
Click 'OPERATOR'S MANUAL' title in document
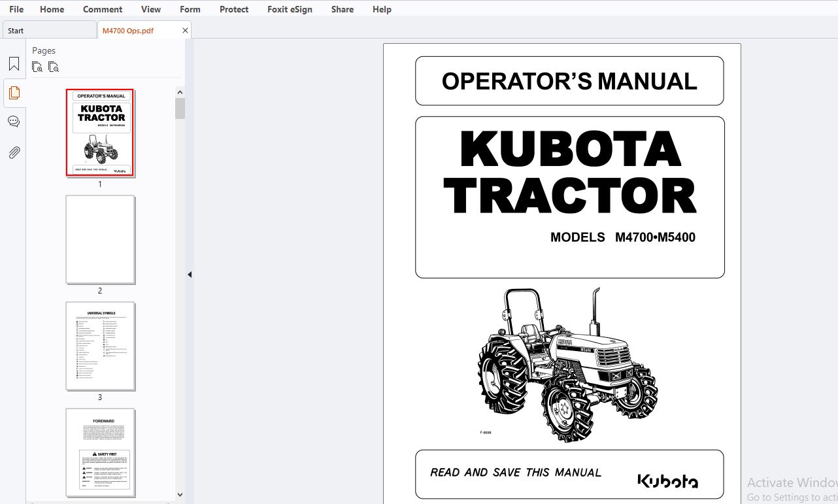[x=569, y=81]
